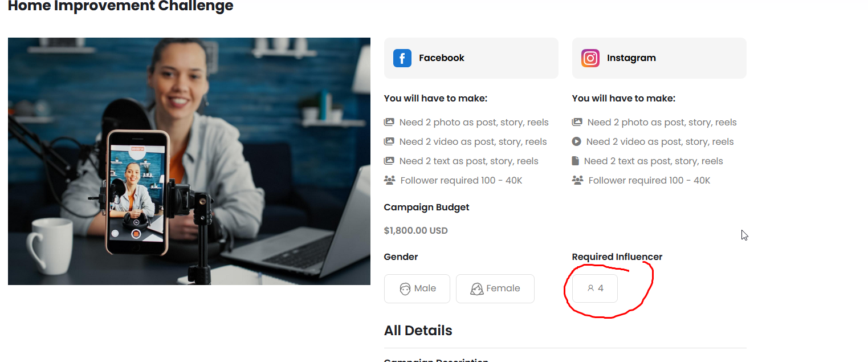Screen dimensions: 868x362
Task: Click the Home Improvement Challenge title
Action: 121,6
